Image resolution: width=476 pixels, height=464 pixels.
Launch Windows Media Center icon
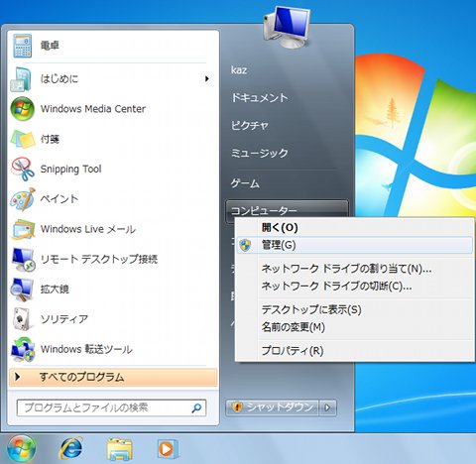[23, 109]
